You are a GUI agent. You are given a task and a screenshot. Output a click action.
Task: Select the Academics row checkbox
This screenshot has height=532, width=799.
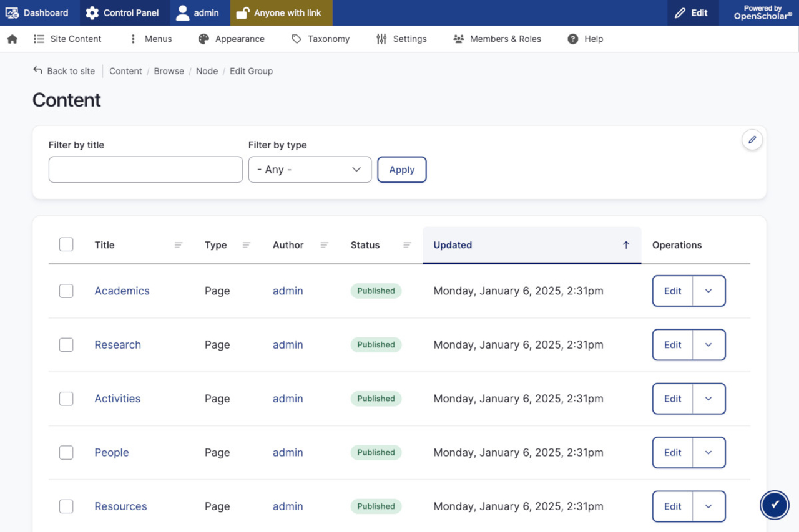pyautogui.click(x=66, y=291)
